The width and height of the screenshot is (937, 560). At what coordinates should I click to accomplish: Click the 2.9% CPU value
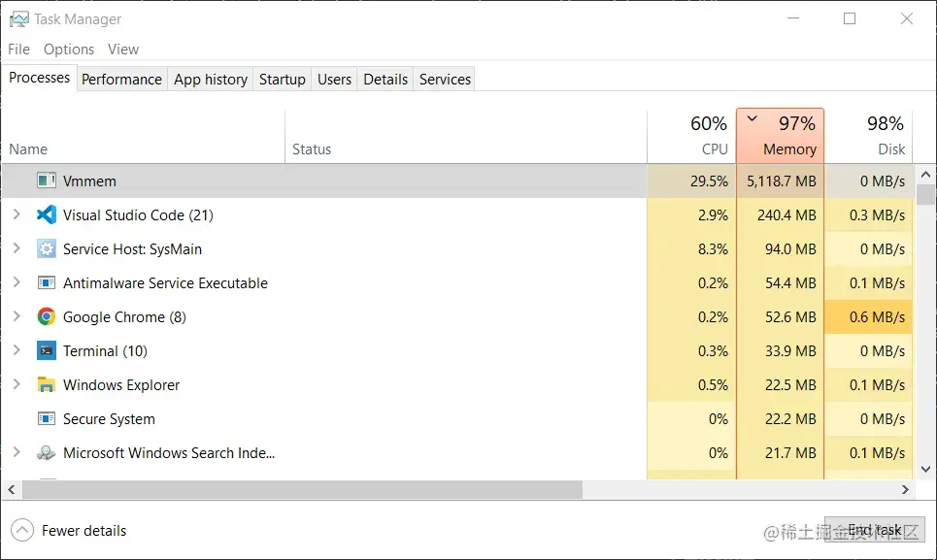click(x=713, y=214)
